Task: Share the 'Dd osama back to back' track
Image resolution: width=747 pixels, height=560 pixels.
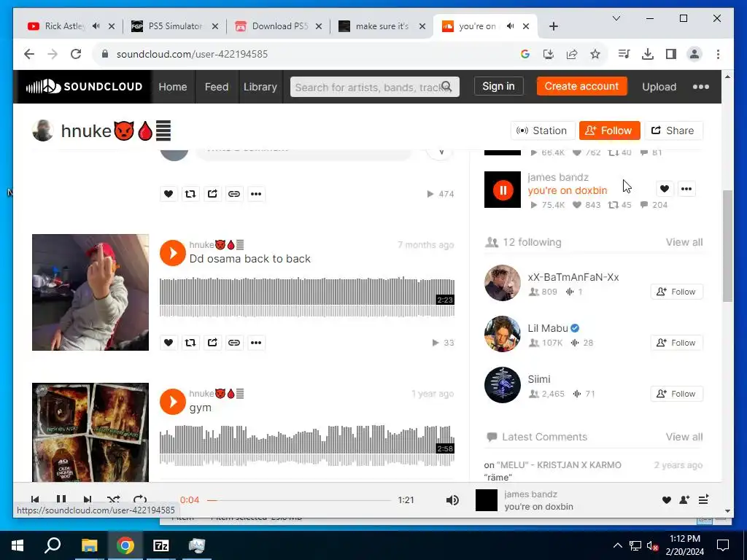Action: click(x=212, y=343)
